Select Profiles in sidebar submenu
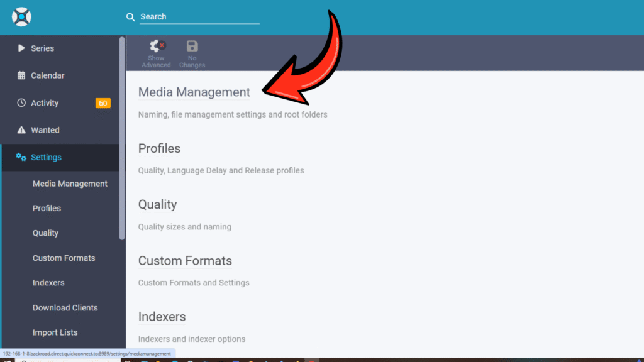The width and height of the screenshot is (644, 362). tap(47, 208)
